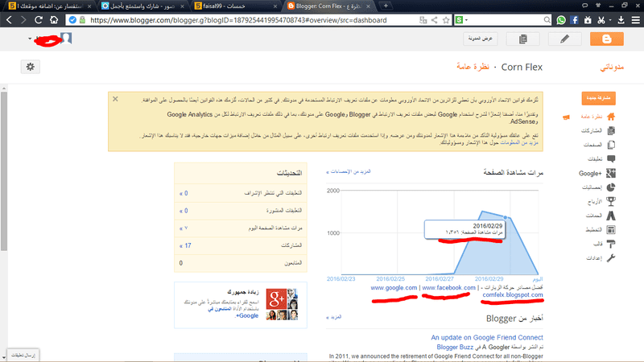Screen dimensions: 644x362
Task: Open the Template paint roller icon
Action: coord(611,245)
